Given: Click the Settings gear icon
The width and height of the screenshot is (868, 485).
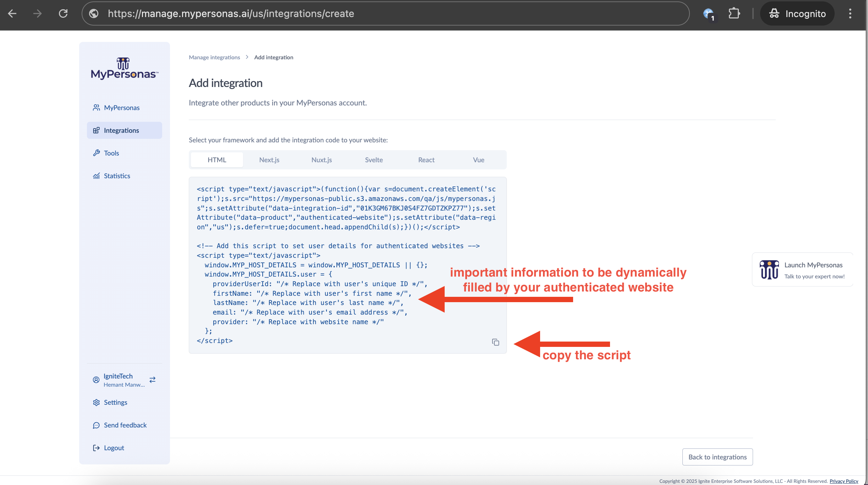Looking at the screenshot, I should pos(96,402).
